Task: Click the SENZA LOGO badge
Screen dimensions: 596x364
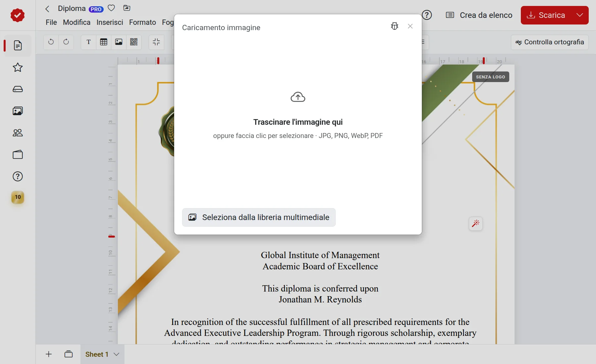Action: click(x=490, y=77)
